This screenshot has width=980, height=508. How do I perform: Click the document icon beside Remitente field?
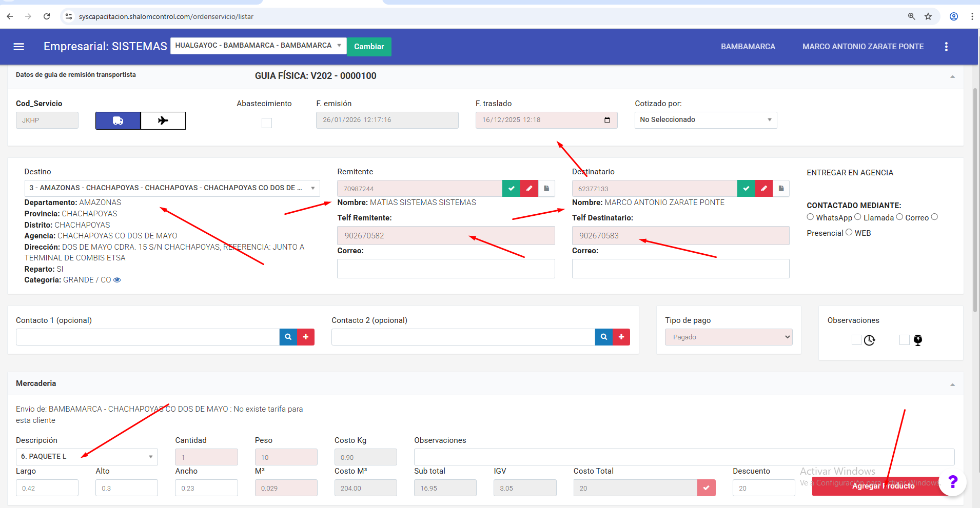point(546,189)
